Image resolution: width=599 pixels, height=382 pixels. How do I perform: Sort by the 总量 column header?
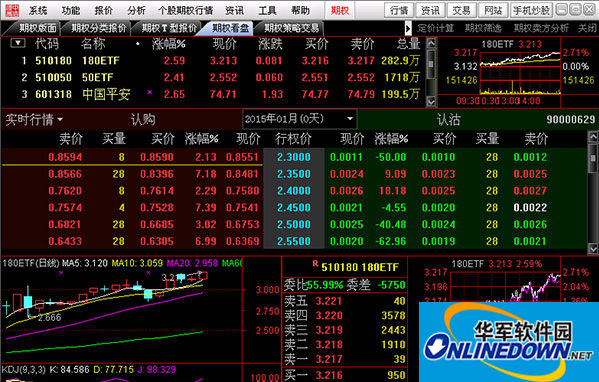pyautogui.click(x=408, y=44)
